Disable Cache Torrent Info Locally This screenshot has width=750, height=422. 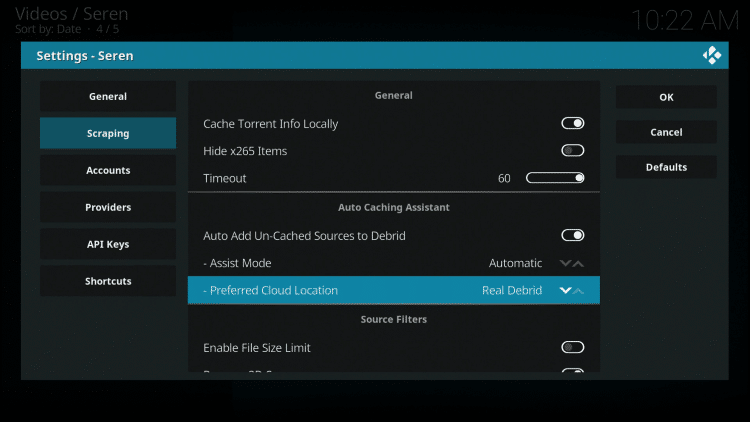coord(572,124)
